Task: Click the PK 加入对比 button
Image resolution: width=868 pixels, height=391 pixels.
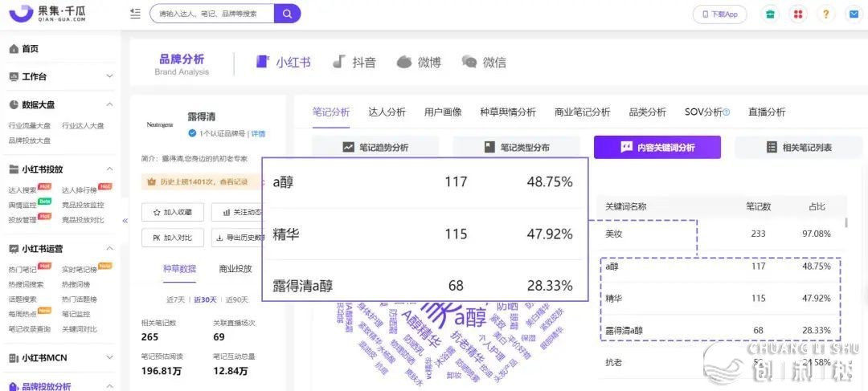Action: (173, 238)
